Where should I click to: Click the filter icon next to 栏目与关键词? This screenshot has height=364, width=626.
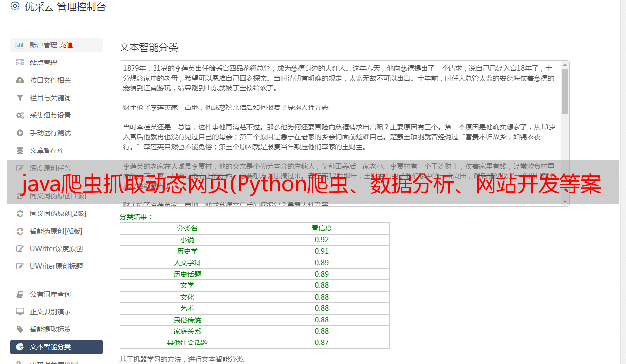[20, 98]
